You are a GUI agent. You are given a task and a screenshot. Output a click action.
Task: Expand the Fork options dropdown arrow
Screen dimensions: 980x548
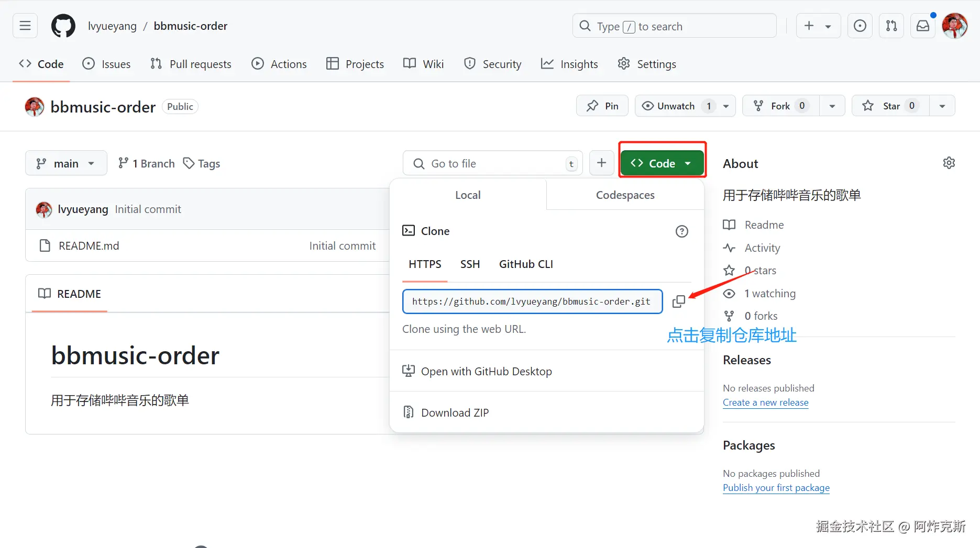click(x=832, y=106)
